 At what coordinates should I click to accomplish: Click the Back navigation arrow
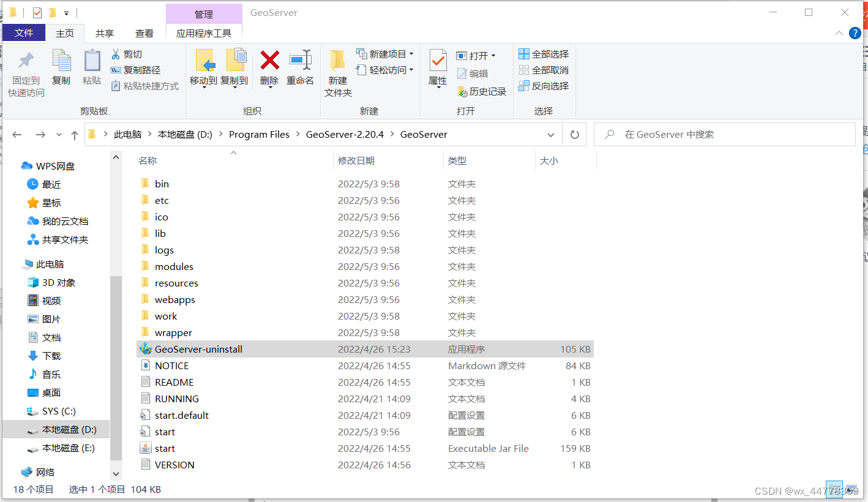pyautogui.click(x=17, y=135)
